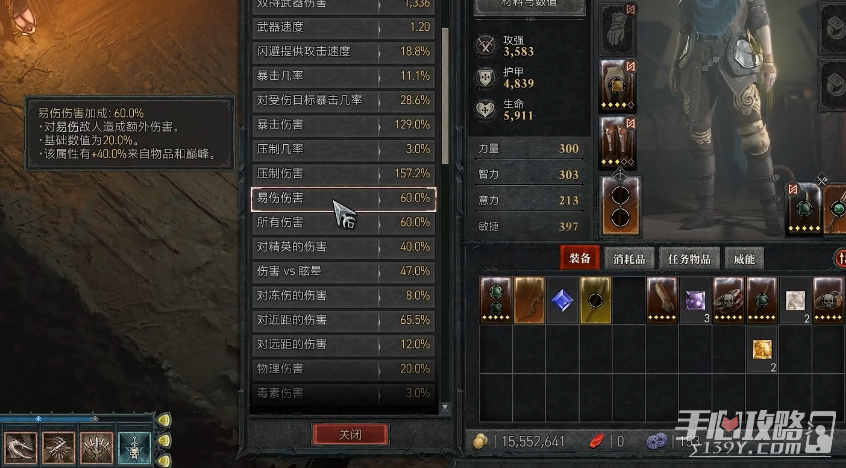Select the bow item in inventory
The image size is (846, 468).
click(529, 300)
